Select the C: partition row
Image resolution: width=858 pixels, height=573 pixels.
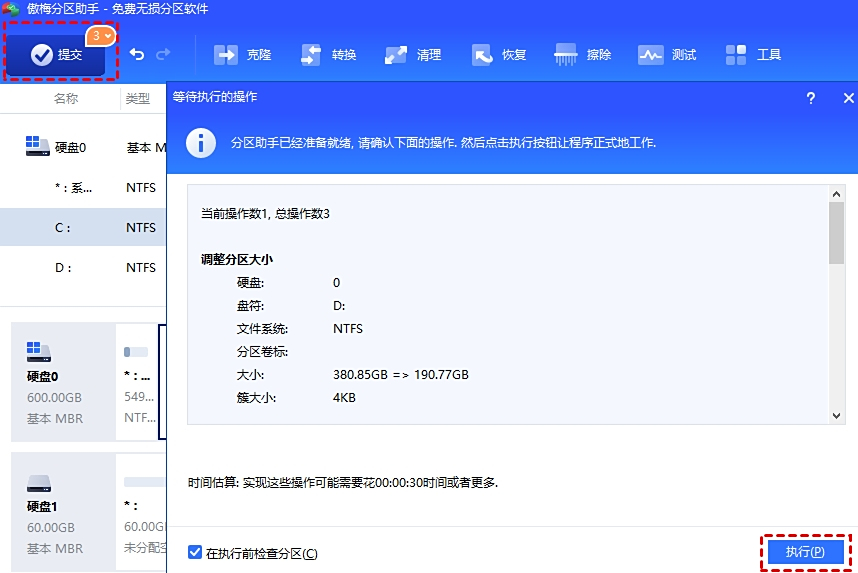(x=82, y=227)
